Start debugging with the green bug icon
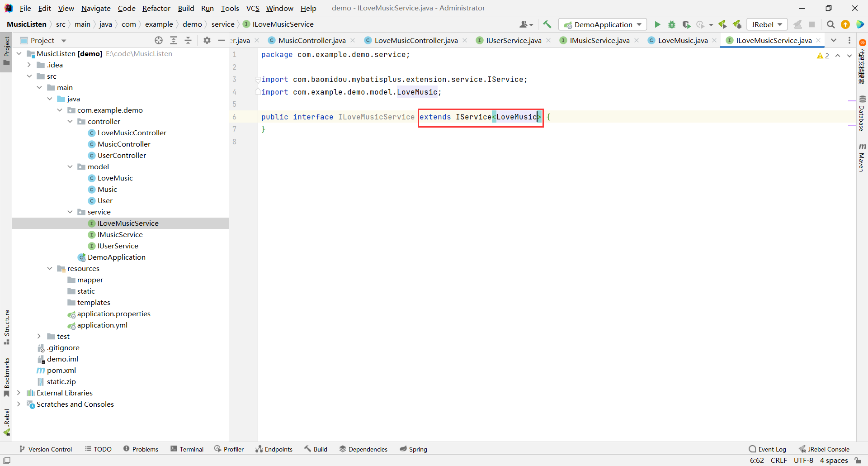Viewport: 868px width, 466px height. (x=672, y=24)
